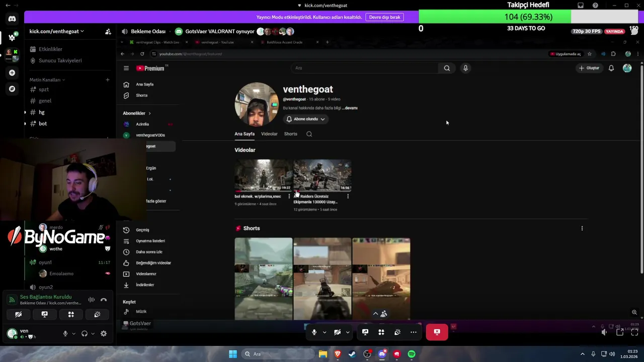Click YouTube Oluştur create button

pyautogui.click(x=590, y=68)
